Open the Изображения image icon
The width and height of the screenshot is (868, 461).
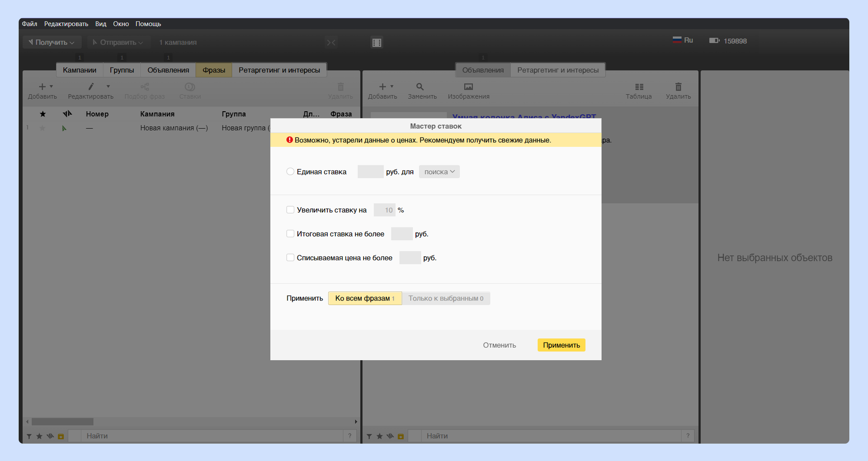(x=468, y=87)
